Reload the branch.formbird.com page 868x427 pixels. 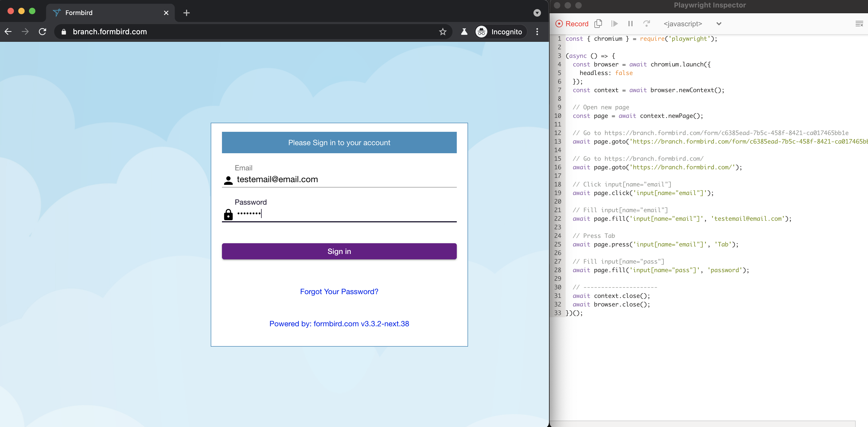coord(42,32)
